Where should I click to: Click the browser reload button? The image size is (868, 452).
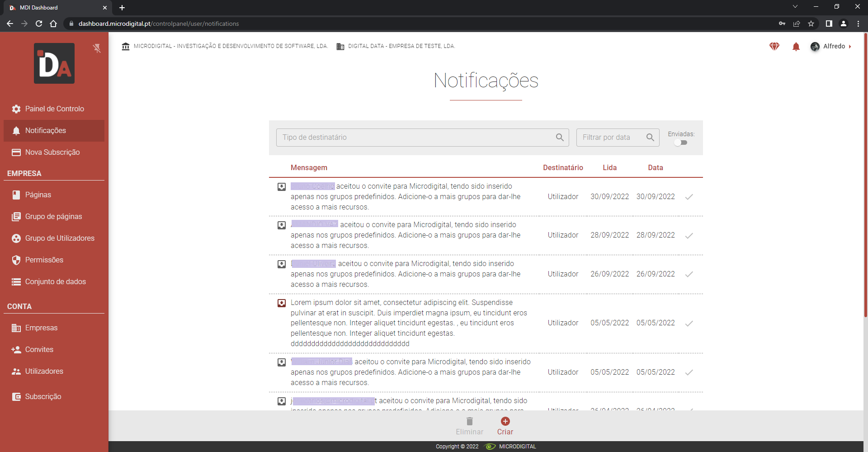[x=39, y=24]
